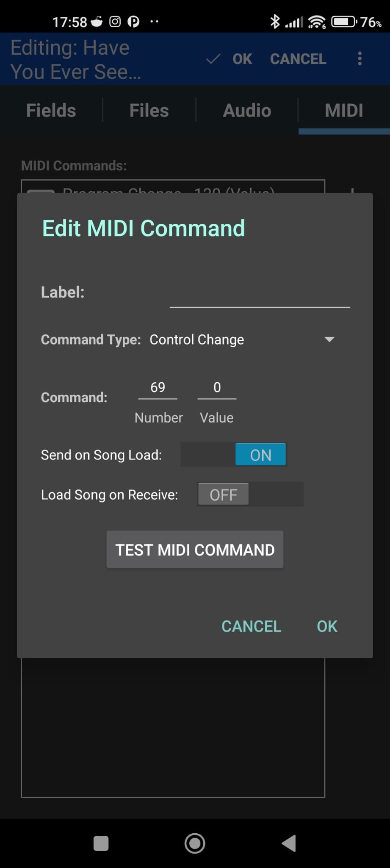Switch to the Fields tab
This screenshot has width=390, height=868.
click(x=51, y=111)
